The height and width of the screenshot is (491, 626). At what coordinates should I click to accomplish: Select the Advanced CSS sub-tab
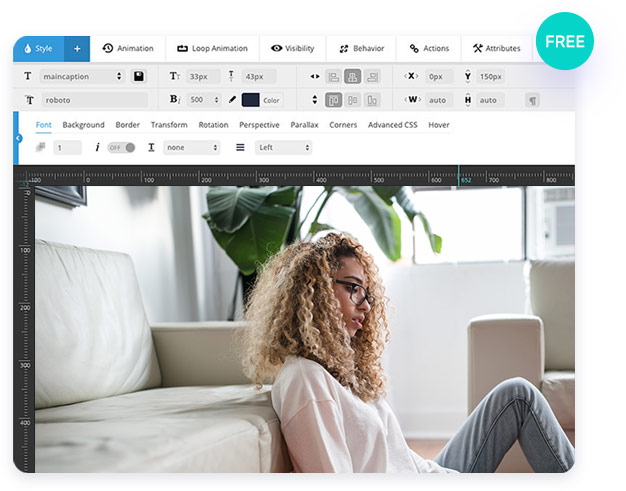coord(393,125)
